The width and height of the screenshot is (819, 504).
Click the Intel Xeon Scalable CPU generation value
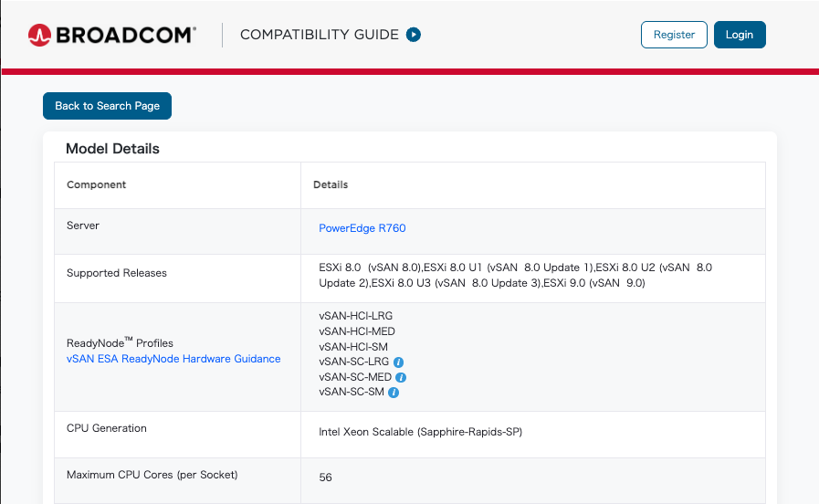pos(420,431)
